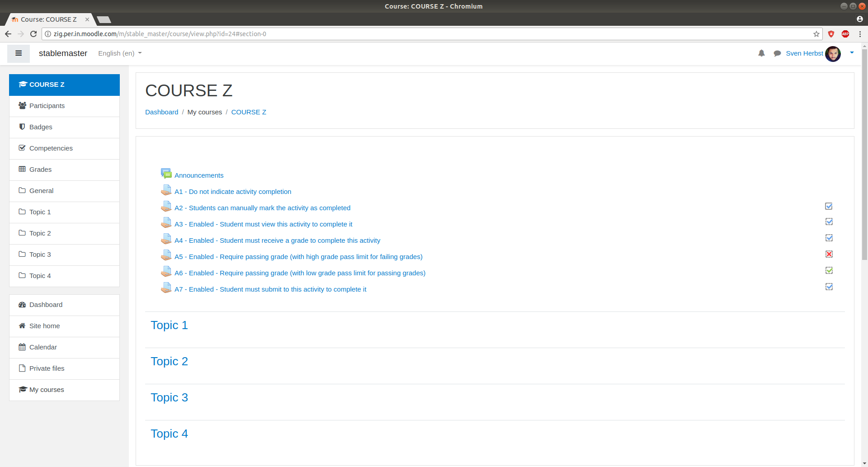Click the site information icon in address bar
The height and width of the screenshot is (467, 868).
point(48,34)
